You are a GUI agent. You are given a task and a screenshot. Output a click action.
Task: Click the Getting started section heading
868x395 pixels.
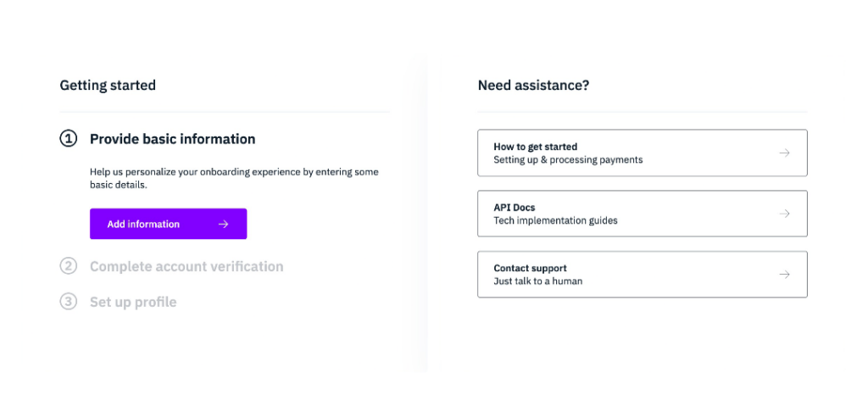(x=108, y=86)
